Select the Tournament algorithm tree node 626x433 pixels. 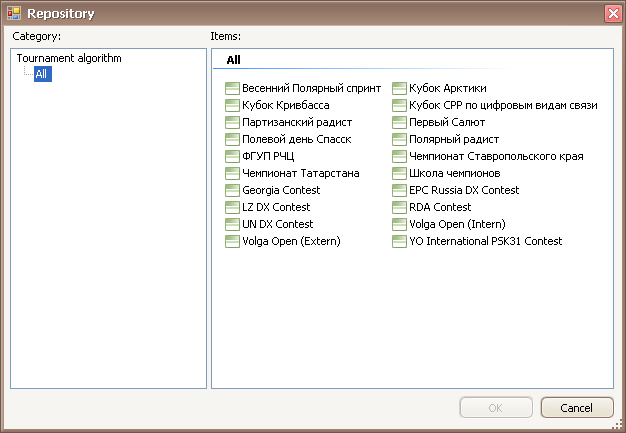pos(69,58)
